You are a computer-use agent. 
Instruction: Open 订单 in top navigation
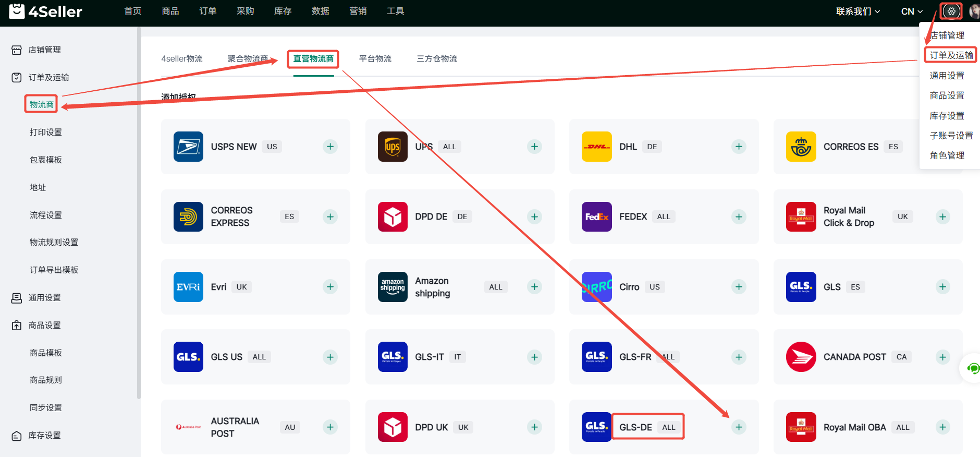click(208, 11)
